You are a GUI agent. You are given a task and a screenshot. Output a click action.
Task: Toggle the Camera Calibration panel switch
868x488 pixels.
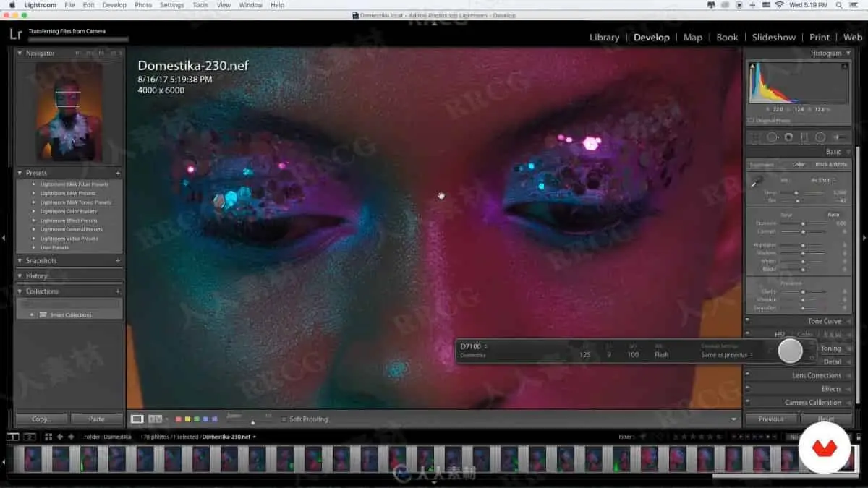click(748, 403)
